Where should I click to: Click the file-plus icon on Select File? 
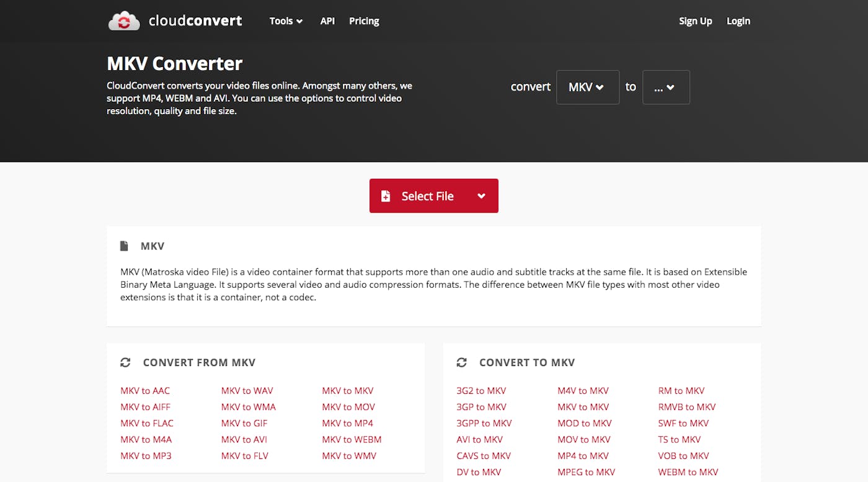point(386,196)
